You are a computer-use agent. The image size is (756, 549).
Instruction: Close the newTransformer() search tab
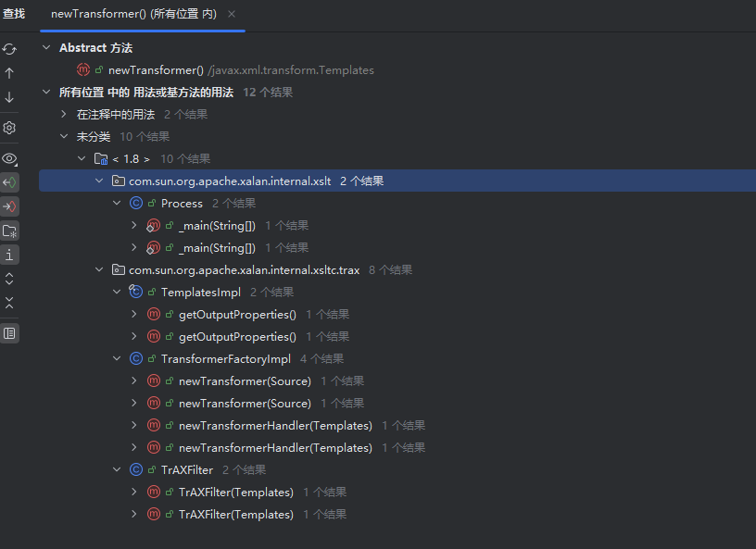tap(232, 14)
